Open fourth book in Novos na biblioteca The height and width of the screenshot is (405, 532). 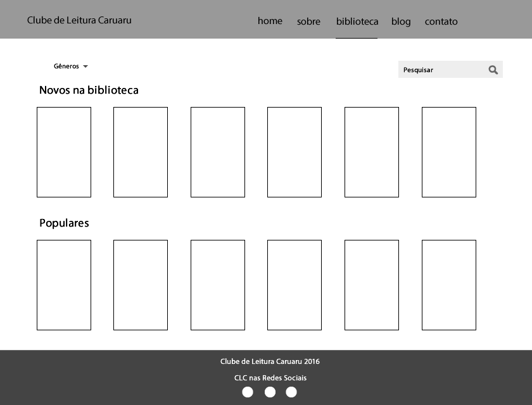[294, 152]
